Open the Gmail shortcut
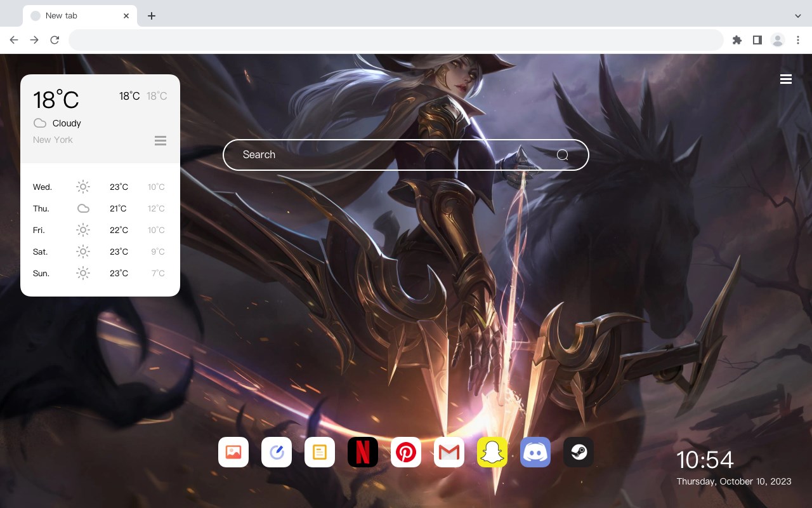Viewport: 812px width, 508px height. (x=449, y=452)
